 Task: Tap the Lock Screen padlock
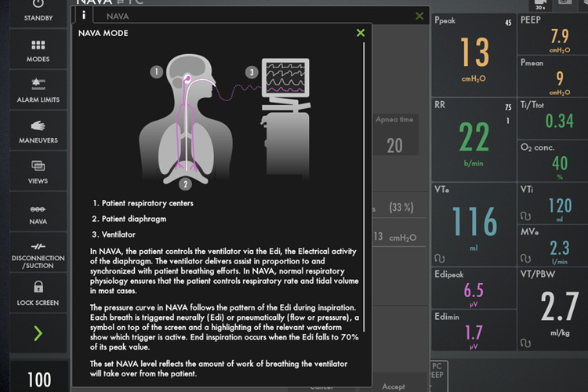[x=38, y=293]
